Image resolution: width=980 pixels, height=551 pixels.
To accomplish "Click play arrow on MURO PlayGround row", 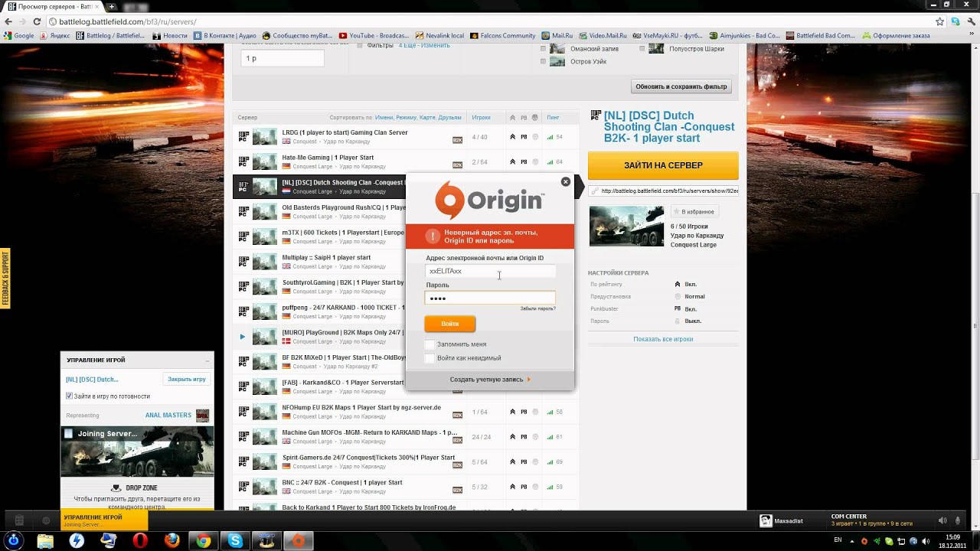I will (243, 337).
